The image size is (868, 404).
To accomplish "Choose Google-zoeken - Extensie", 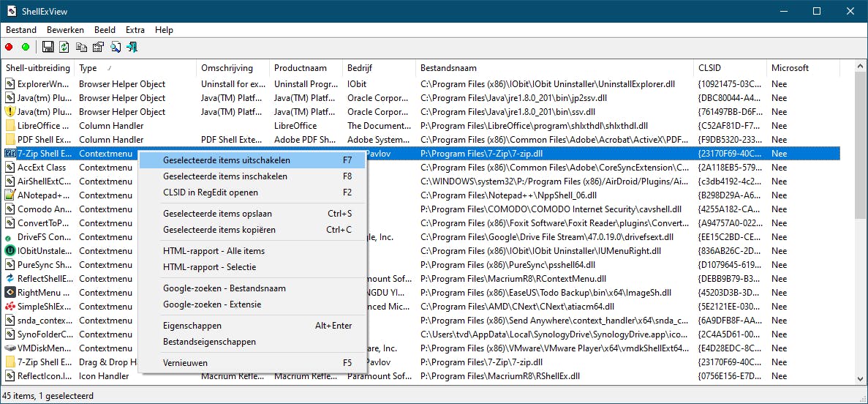I will (252, 304).
